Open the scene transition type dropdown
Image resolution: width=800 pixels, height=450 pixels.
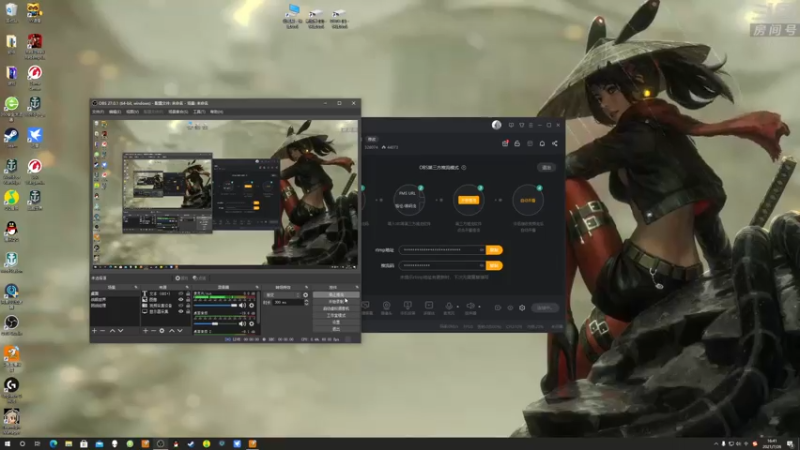pos(282,295)
